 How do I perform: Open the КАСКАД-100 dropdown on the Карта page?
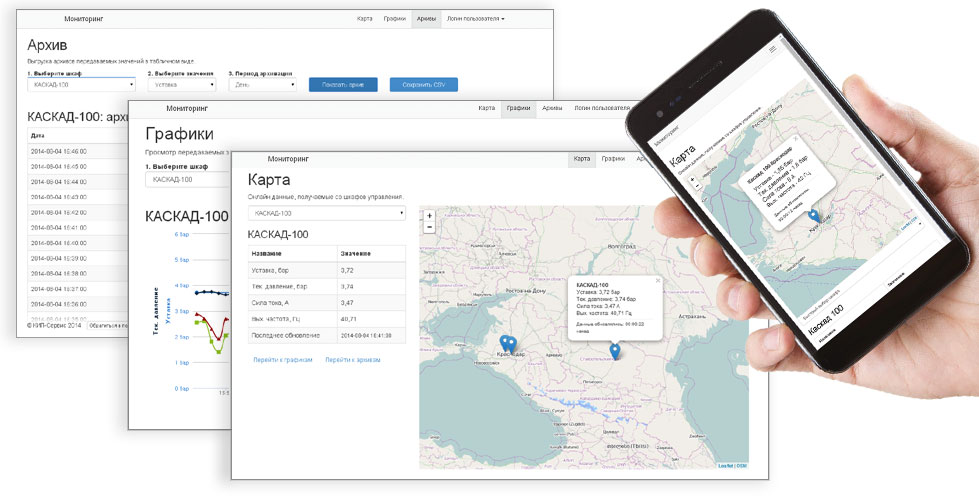point(327,214)
